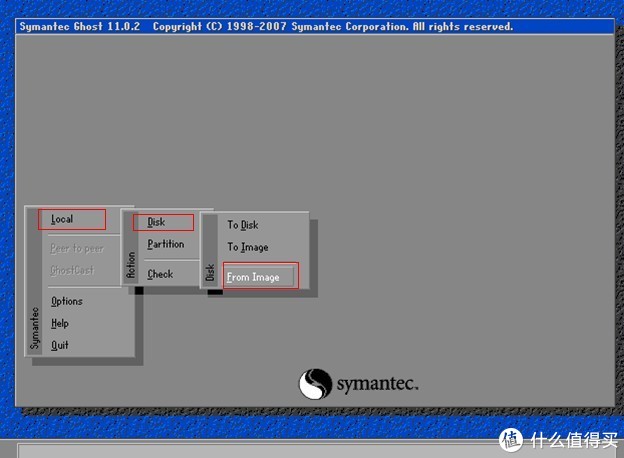624x458 pixels.
Task: Choose Quit to exit Ghost
Action: (x=60, y=345)
